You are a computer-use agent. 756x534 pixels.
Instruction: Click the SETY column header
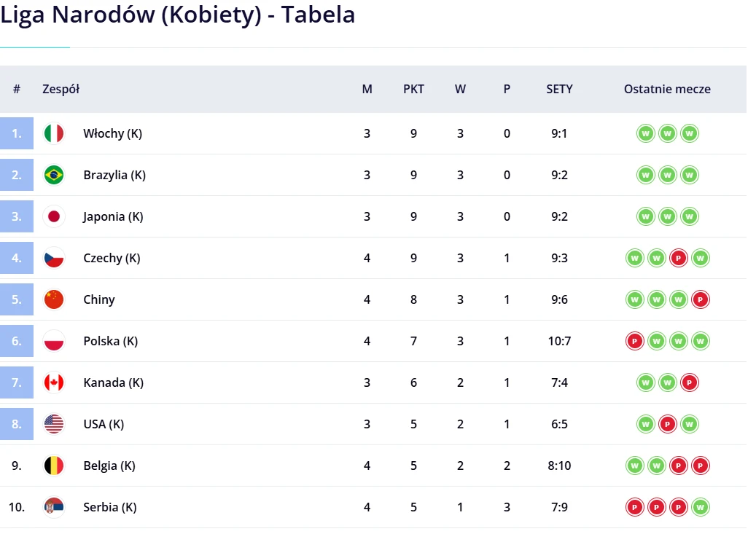[559, 89]
